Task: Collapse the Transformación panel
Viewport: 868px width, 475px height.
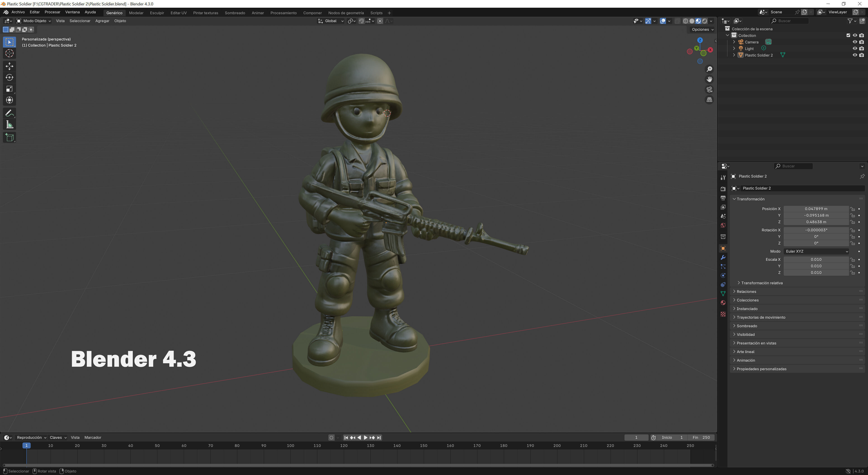Action: coord(750,199)
